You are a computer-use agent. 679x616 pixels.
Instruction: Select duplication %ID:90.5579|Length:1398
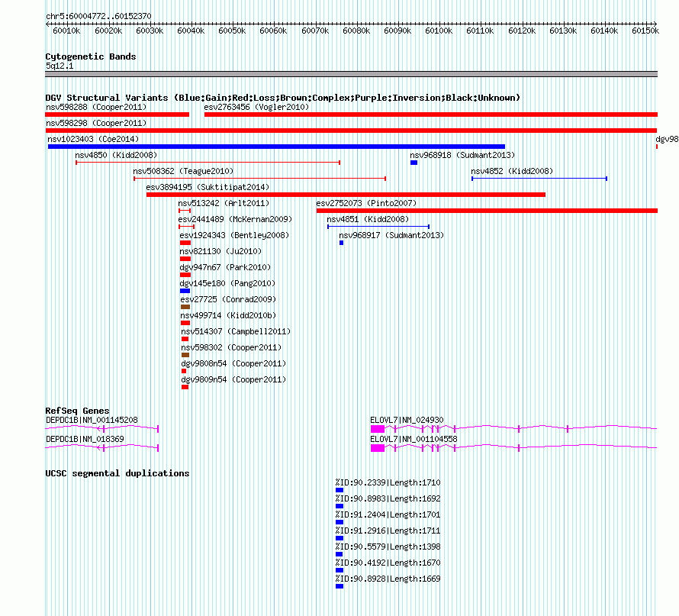point(388,547)
